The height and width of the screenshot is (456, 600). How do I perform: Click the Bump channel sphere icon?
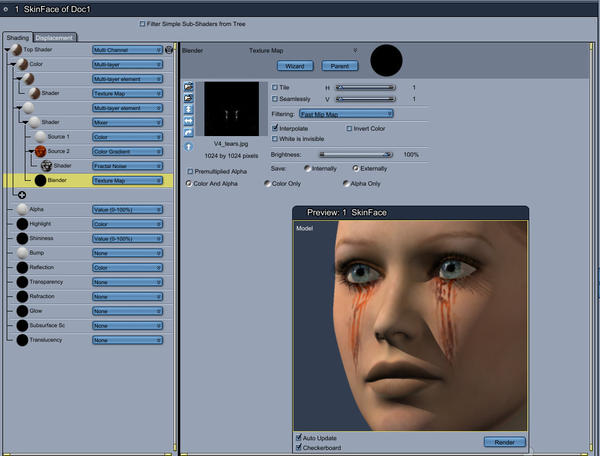[x=22, y=253]
